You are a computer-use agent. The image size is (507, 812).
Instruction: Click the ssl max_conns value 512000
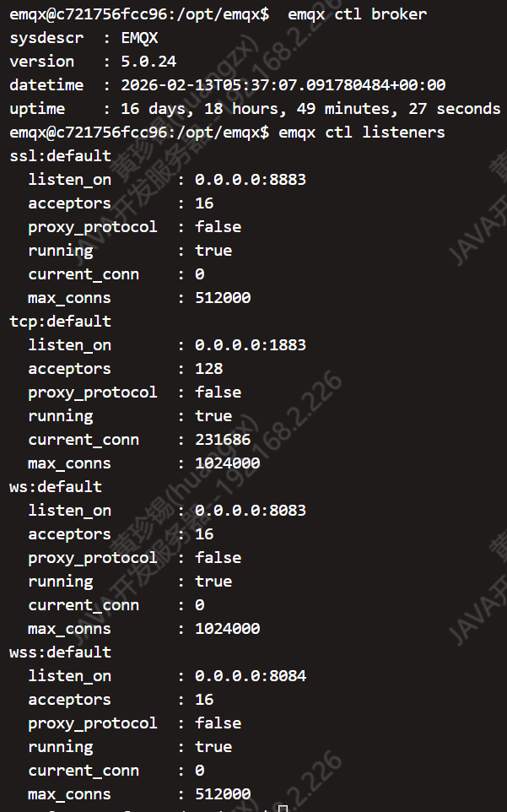223,298
